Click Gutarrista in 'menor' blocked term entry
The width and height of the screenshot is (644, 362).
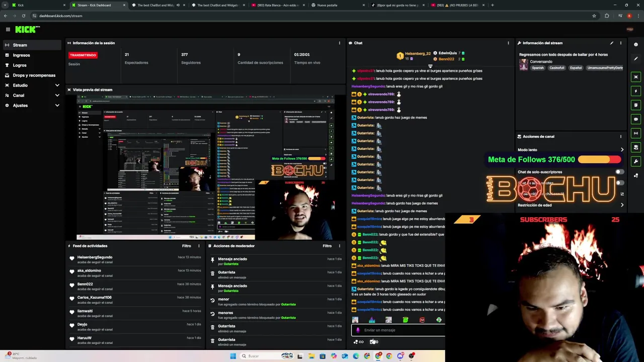[x=288, y=304]
